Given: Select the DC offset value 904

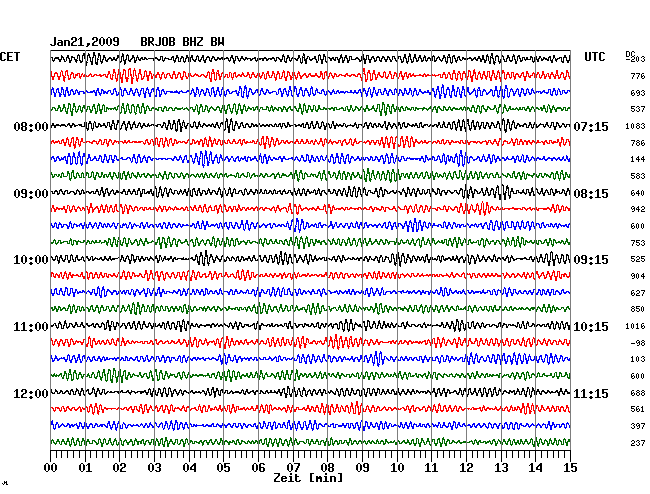Looking at the screenshot, I should [x=638, y=276].
